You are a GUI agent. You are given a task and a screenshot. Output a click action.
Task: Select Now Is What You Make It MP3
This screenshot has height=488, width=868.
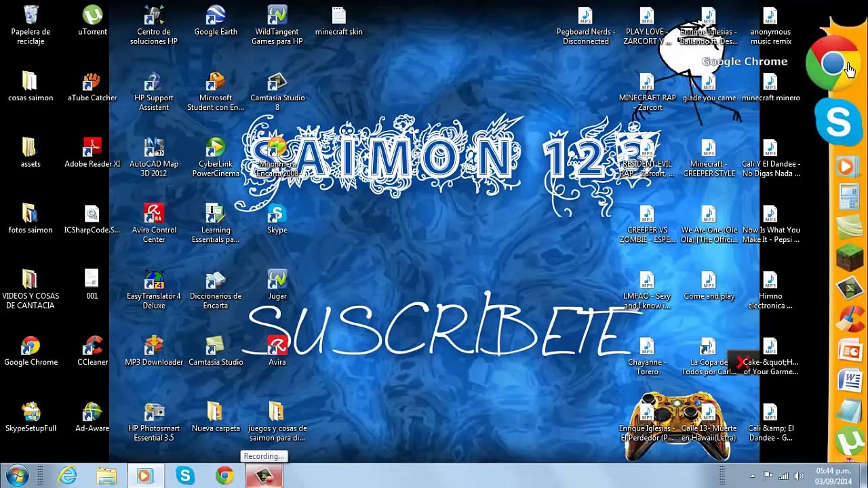point(771,223)
